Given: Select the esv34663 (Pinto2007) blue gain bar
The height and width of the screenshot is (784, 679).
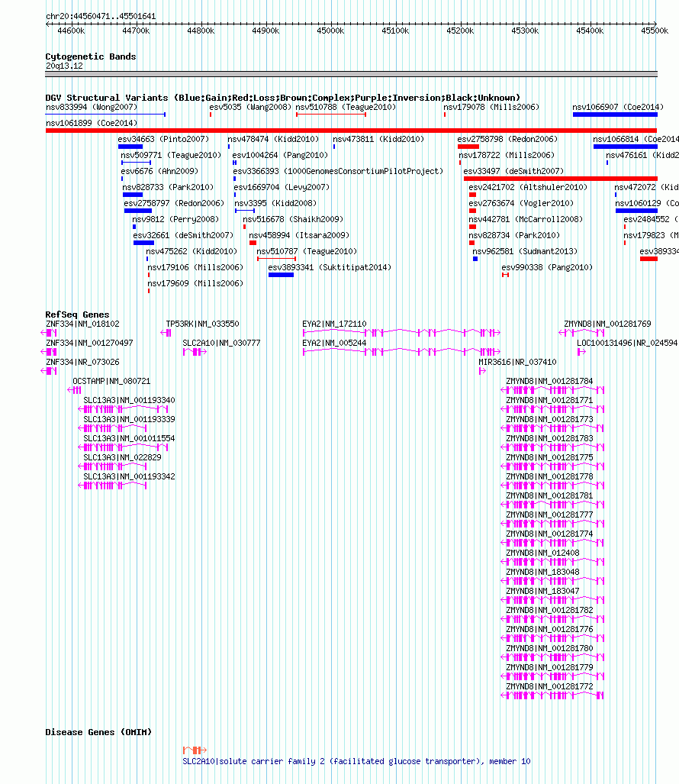Looking at the screenshot, I should pos(130,147).
